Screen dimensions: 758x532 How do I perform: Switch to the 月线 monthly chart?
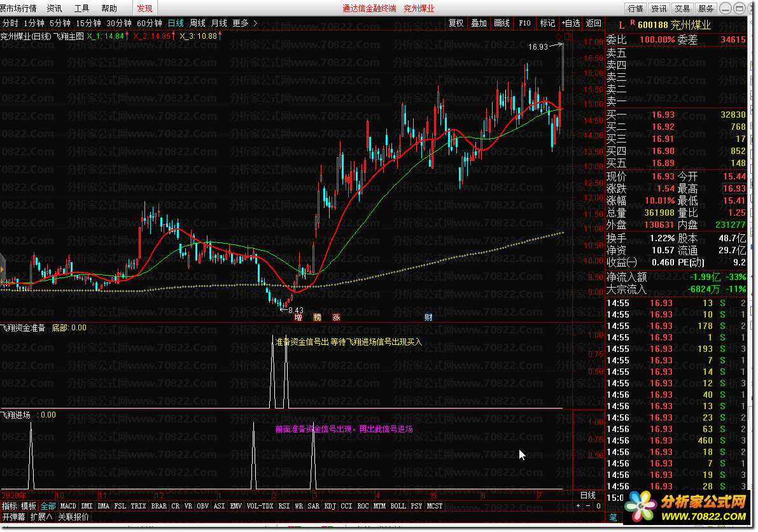[219, 23]
